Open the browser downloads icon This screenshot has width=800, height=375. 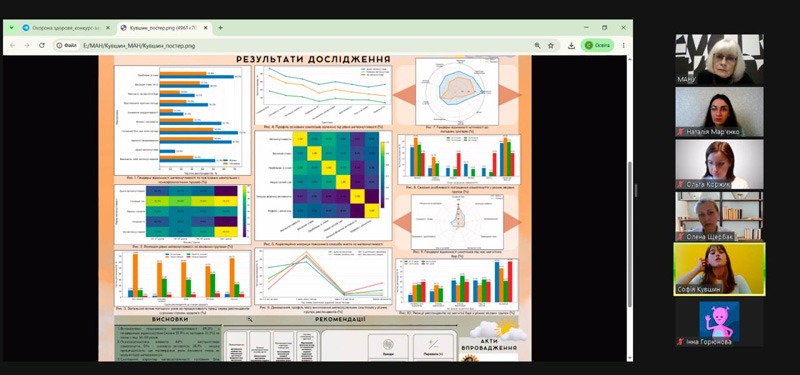point(571,45)
